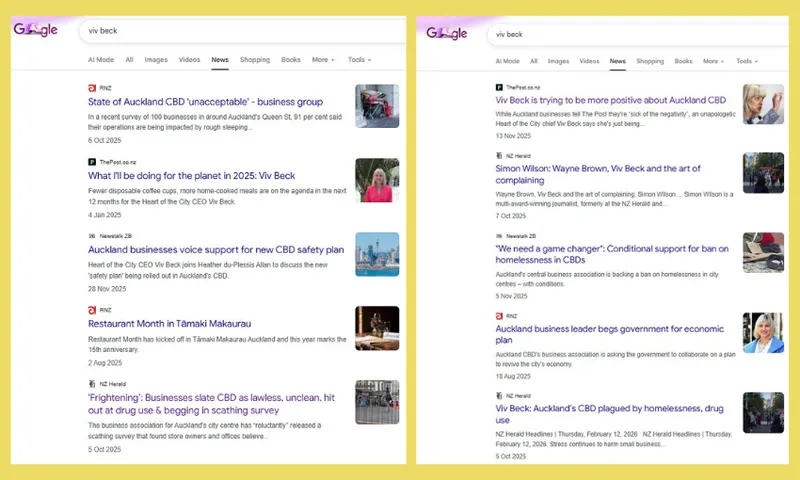Viewport: 800px width, 480px height.
Task: Click ThePost favicon above more positive result
Action: tap(499, 88)
